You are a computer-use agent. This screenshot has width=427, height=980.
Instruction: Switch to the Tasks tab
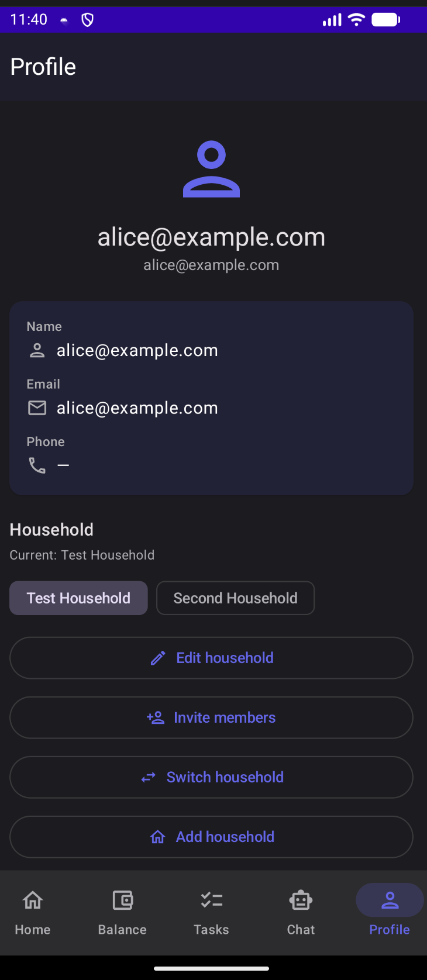211,912
